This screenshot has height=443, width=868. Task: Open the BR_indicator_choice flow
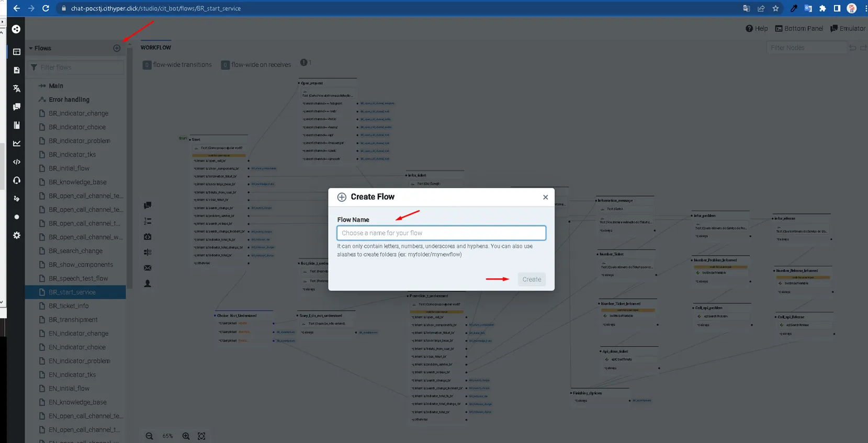point(77,127)
